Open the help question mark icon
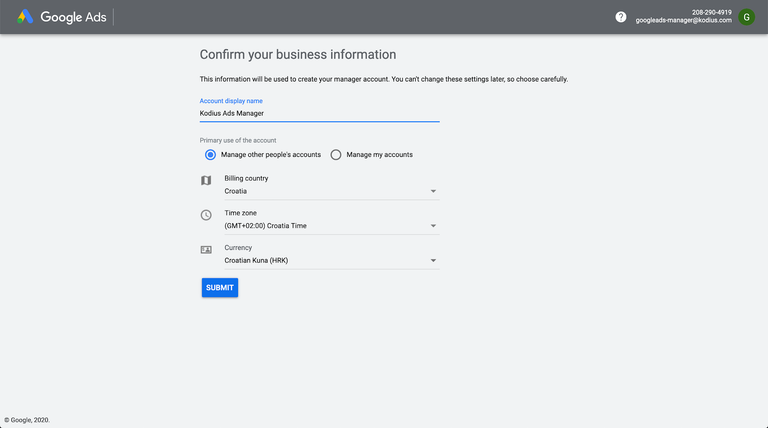768x428 pixels. point(621,17)
